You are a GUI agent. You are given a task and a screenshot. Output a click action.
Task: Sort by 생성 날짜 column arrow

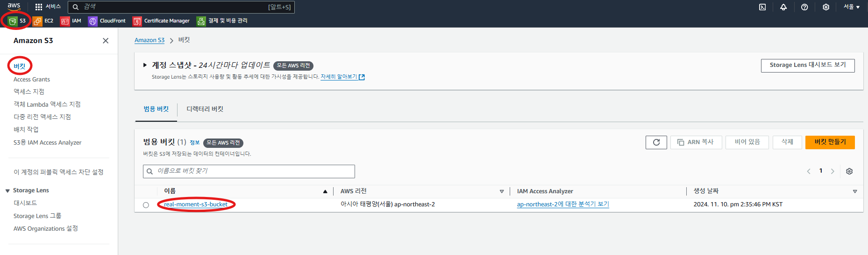[x=855, y=191]
